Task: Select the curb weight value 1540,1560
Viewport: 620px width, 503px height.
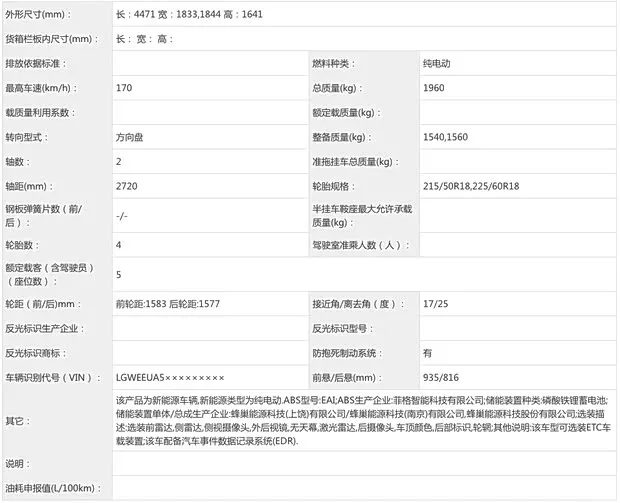Action: 445,137
